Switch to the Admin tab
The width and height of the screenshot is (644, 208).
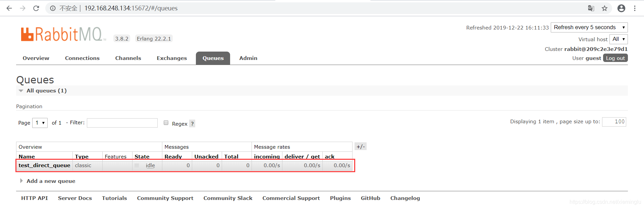coord(248,58)
